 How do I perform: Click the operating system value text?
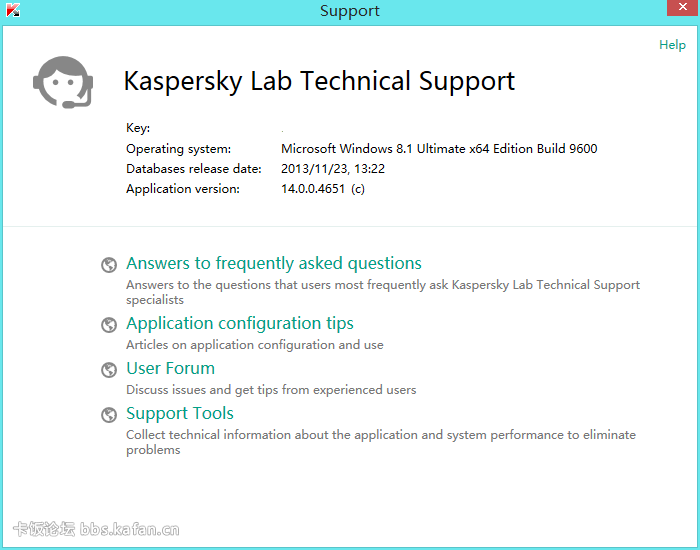tap(439, 149)
